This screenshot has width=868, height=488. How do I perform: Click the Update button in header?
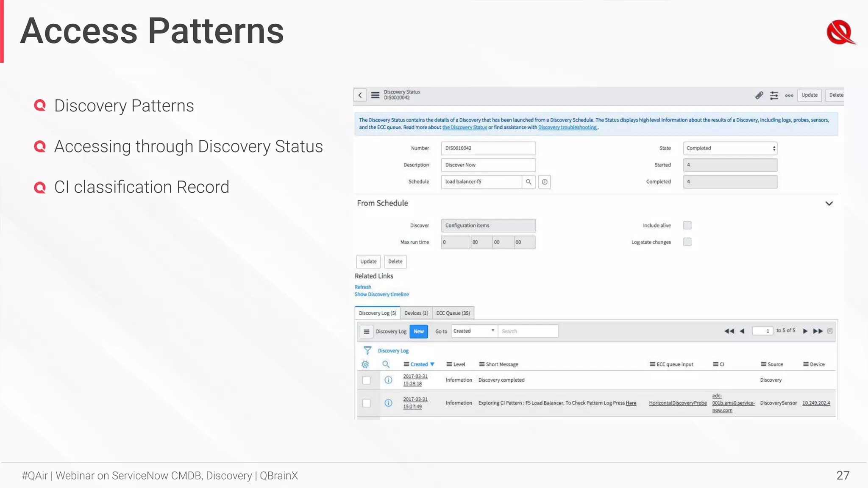click(809, 95)
